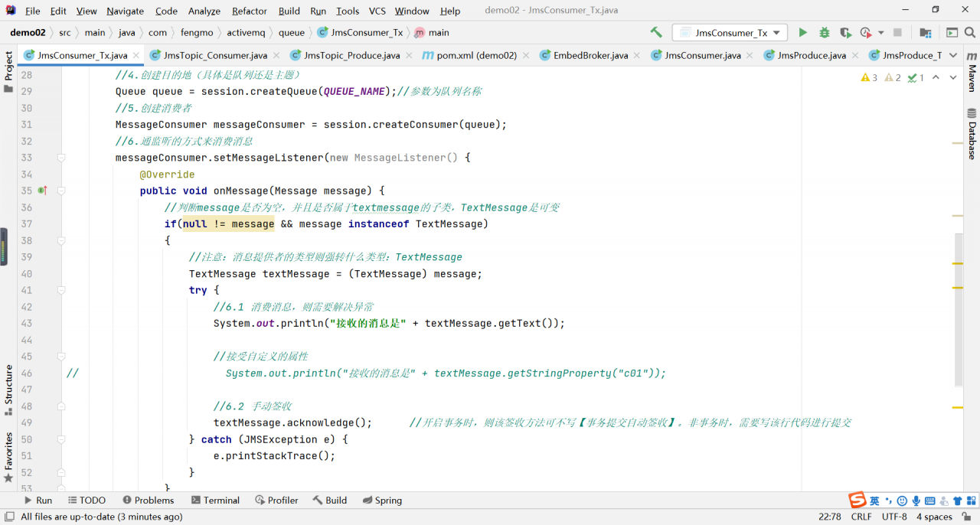Click the UTF-8 encoding widget
Screen dimensions: 980x525
[x=894, y=517]
